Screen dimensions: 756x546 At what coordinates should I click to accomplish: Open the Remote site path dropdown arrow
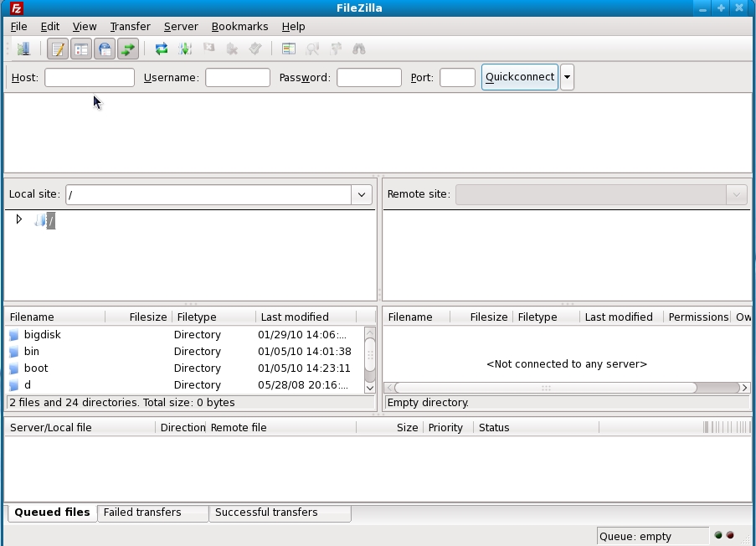(x=736, y=195)
